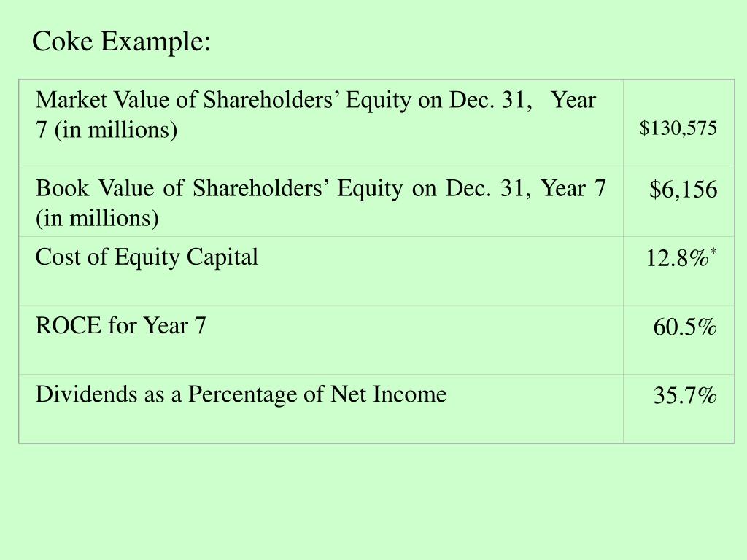Click the asterisk footnote marker after 12.8%
The height and width of the screenshot is (560, 747).
[x=713, y=251]
